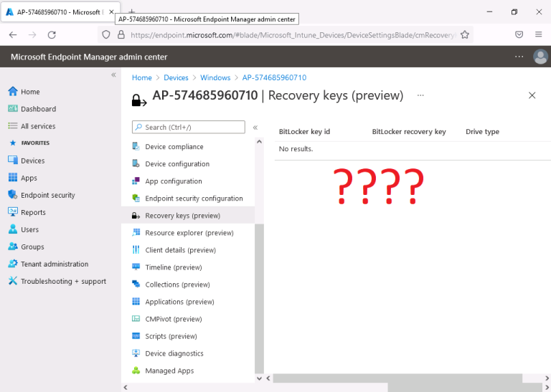Viewport: 551px width, 392px height.
Task: Click the user account avatar icon
Action: coord(540,57)
